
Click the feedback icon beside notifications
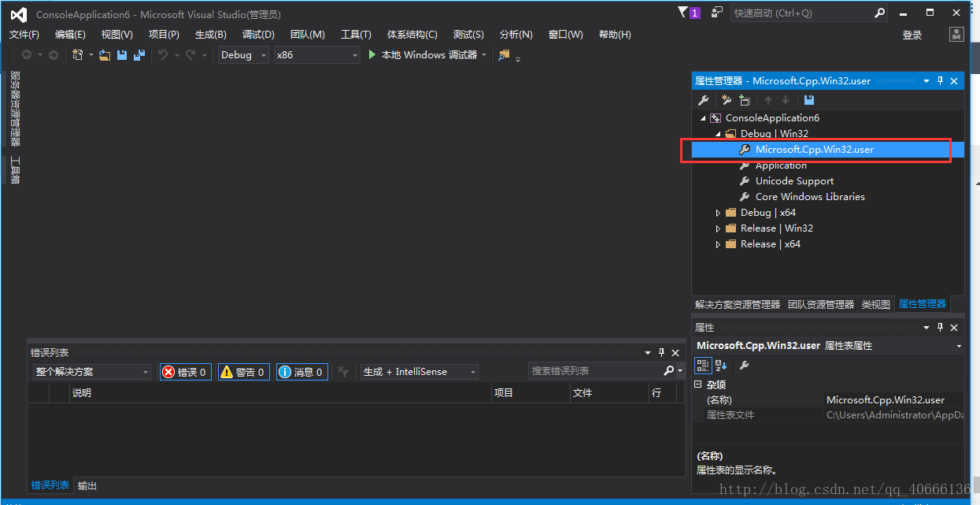(x=716, y=13)
